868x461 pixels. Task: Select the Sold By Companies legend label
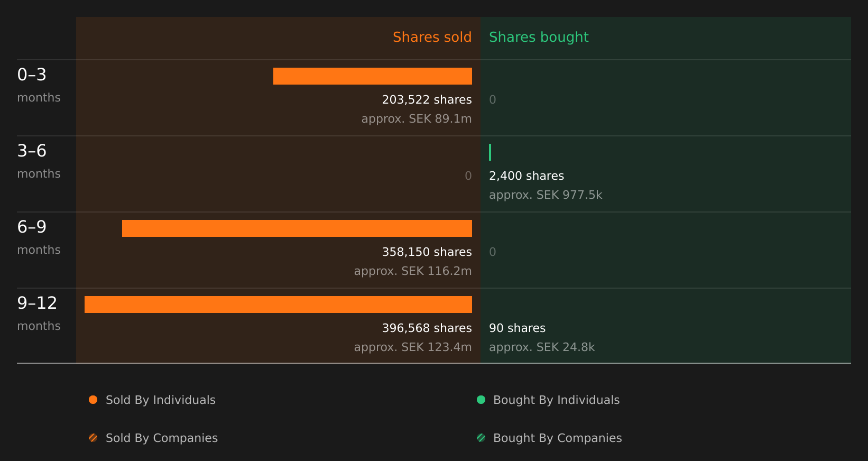coord(162,438)
